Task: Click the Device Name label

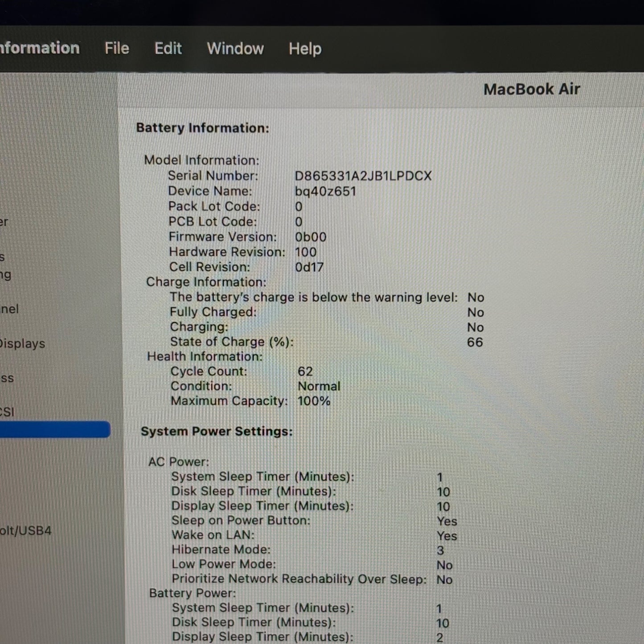Action: coord(210,191)
